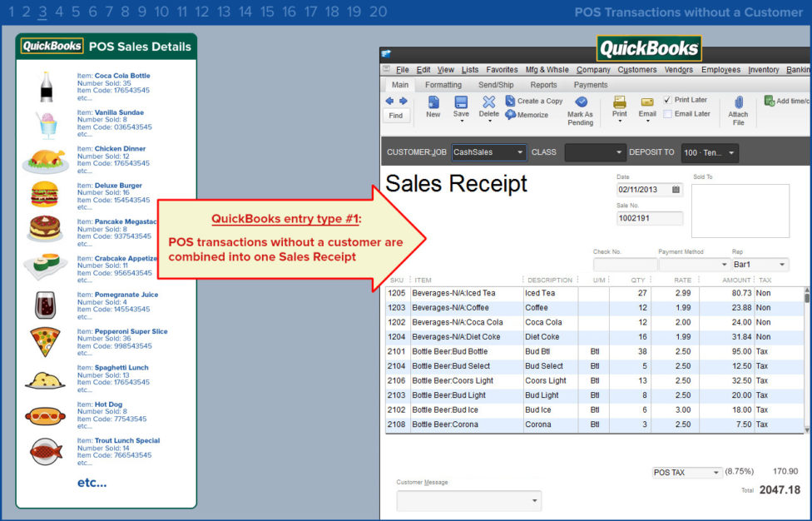Expand the Customer Message dropdown
This screenshot has width=812, height=521.
[x=534, y=501]
